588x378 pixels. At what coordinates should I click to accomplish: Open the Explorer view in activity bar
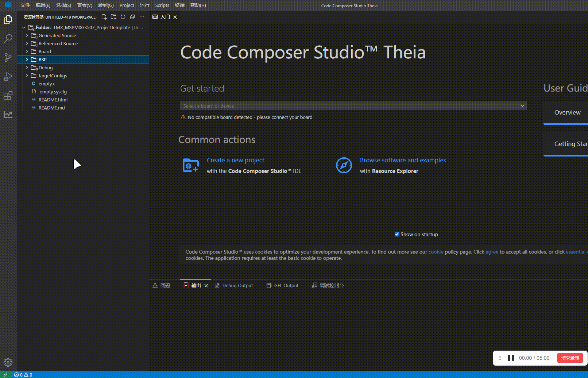8,20
